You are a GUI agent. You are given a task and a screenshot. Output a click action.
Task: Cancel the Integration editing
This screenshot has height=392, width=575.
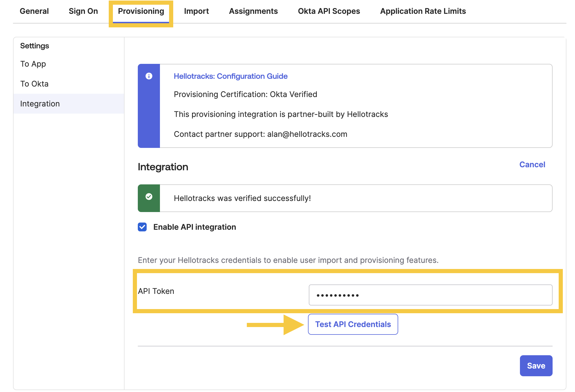(x=532, y=164)
